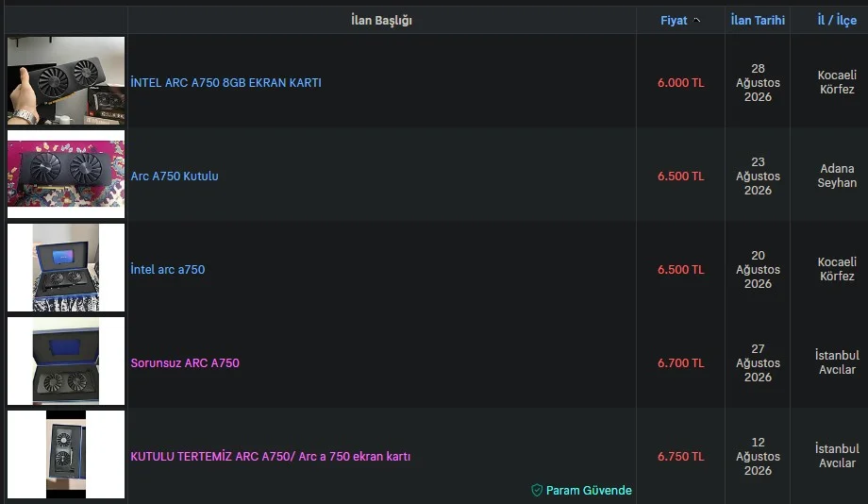868x504 pixels.
Task: Click the 6.000 TL price
Action: coord(681,82)
